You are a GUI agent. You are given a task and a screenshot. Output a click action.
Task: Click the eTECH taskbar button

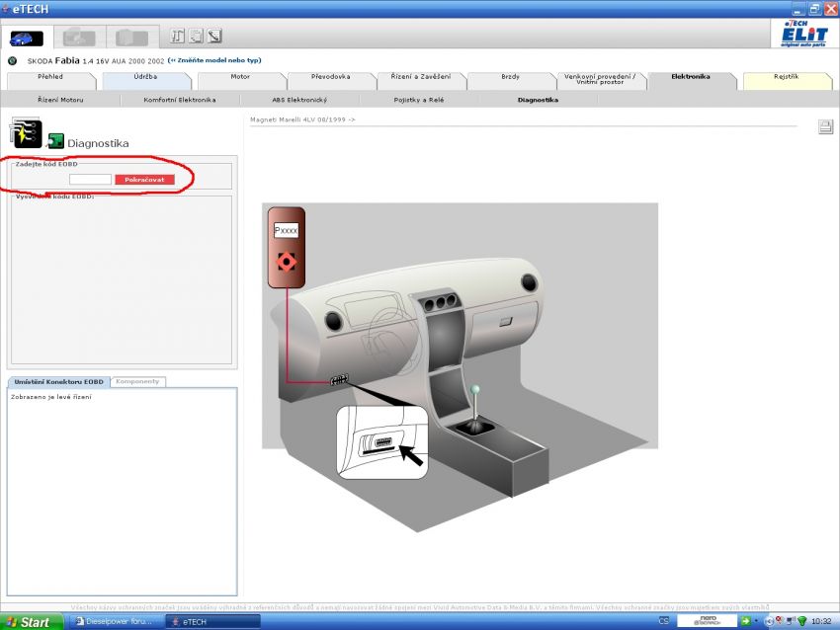click(x=212, y=621)
